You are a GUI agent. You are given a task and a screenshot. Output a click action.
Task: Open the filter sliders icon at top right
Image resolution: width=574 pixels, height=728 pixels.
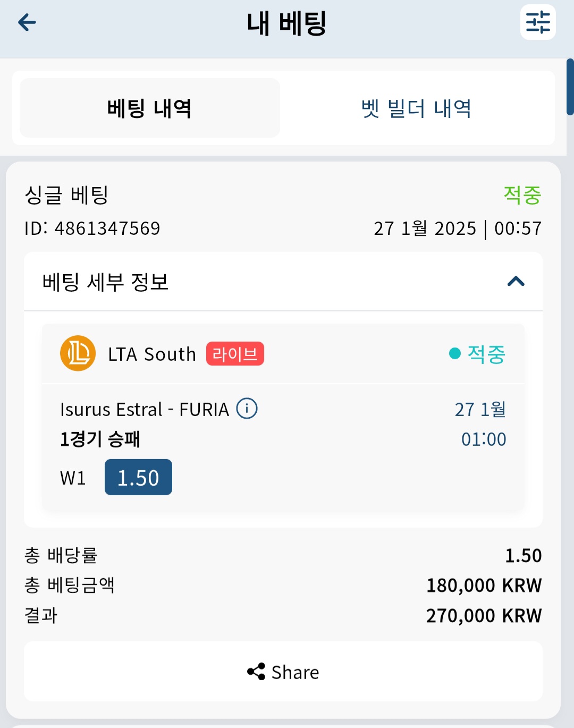coord(538,22)
